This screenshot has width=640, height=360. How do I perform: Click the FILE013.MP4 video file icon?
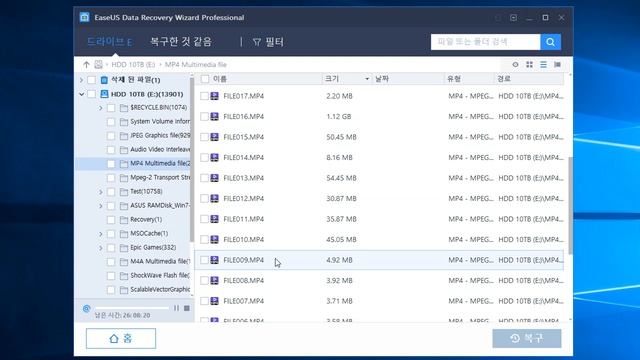(215, 178)
